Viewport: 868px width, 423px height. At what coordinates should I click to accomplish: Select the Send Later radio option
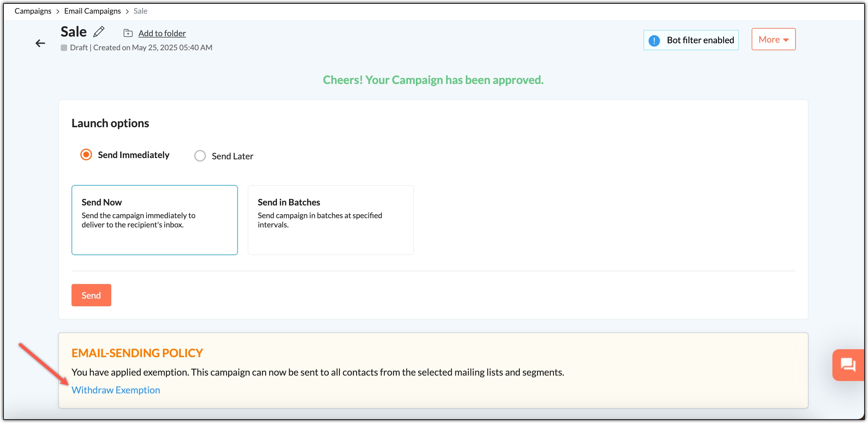pyautogui.click(x=200, y=156)
